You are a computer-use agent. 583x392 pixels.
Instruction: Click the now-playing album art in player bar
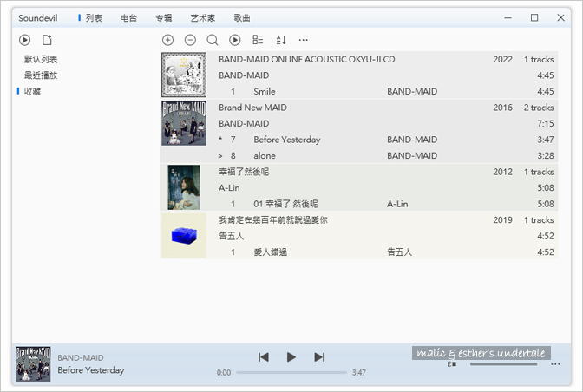(x=33, y=363)
